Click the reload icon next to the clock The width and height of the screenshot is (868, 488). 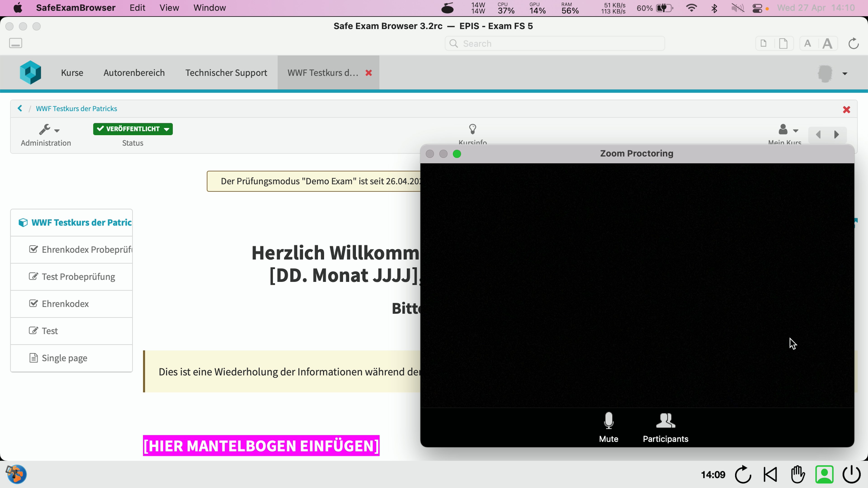743,474
